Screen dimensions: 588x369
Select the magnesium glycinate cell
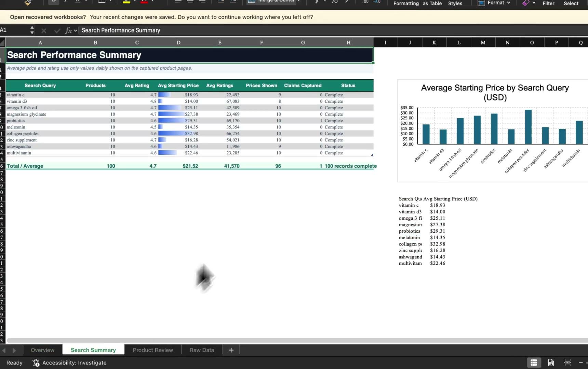(x=40, y=114)
